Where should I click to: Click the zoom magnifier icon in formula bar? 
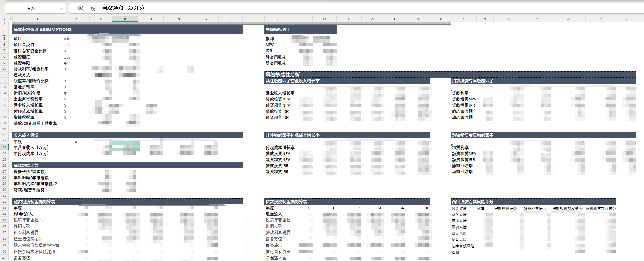[81, 8]
